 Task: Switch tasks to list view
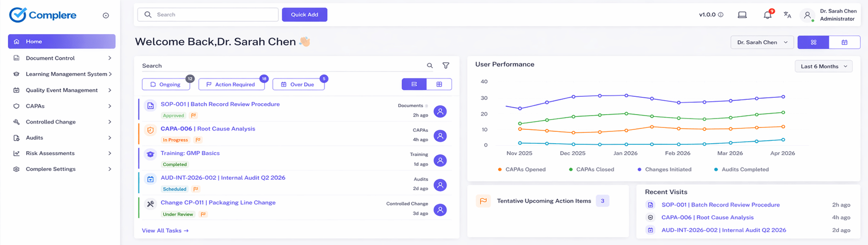coord(414,84)
